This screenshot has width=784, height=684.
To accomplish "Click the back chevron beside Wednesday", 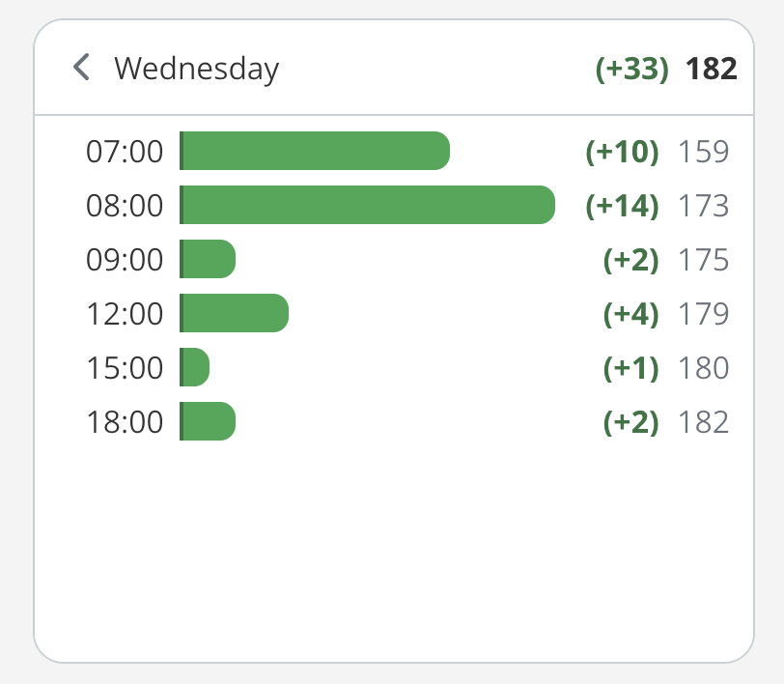I will 82,68.
